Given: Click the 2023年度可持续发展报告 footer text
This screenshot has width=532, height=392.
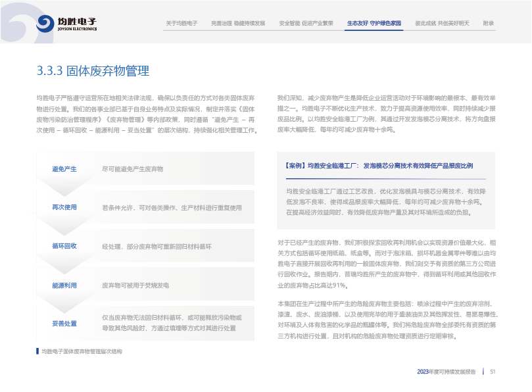Looking at the screenshot, I should click(x=447, y=372).
